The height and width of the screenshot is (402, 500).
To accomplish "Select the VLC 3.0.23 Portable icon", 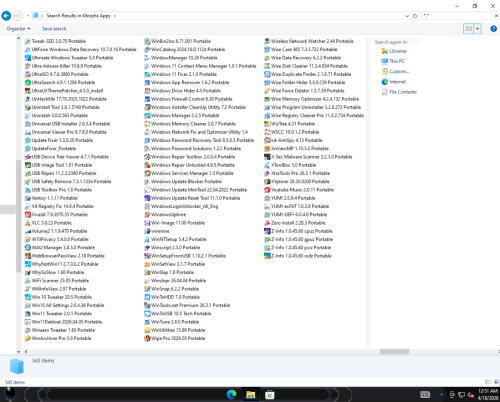I will [x=28, y=223].
